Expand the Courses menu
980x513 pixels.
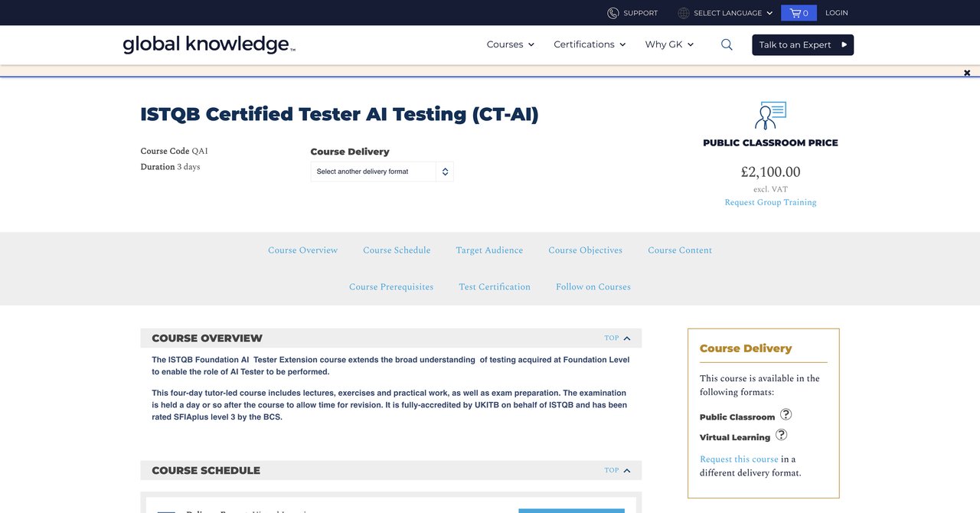(x=510, y=44)
